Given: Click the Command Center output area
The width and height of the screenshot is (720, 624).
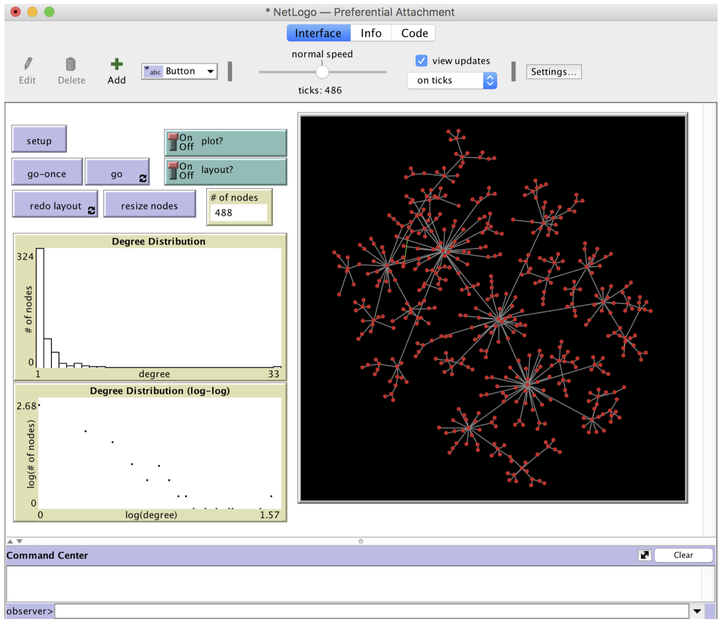Looking at the screenshot, I should (x=354, y=584).
